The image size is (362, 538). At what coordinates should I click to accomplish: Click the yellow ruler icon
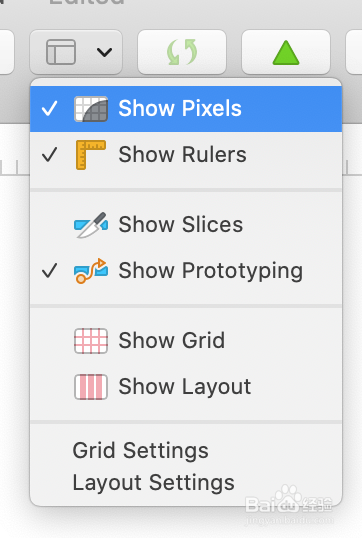91,155
